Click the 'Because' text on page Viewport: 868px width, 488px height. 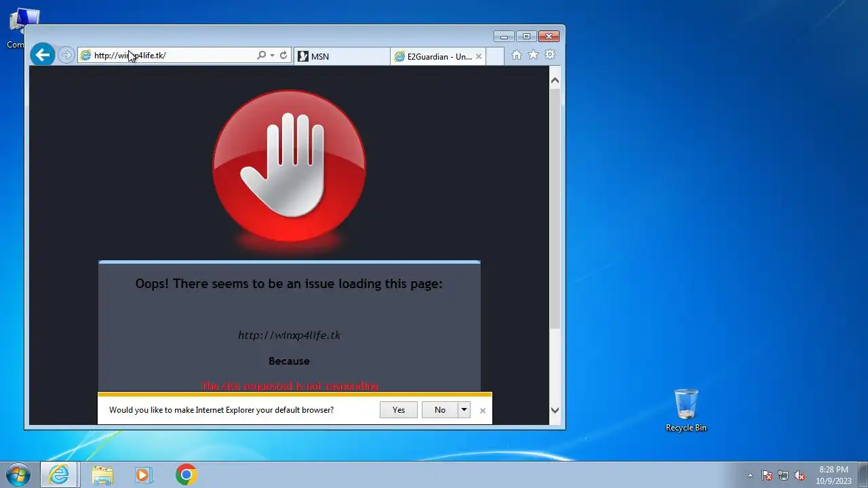289,361
